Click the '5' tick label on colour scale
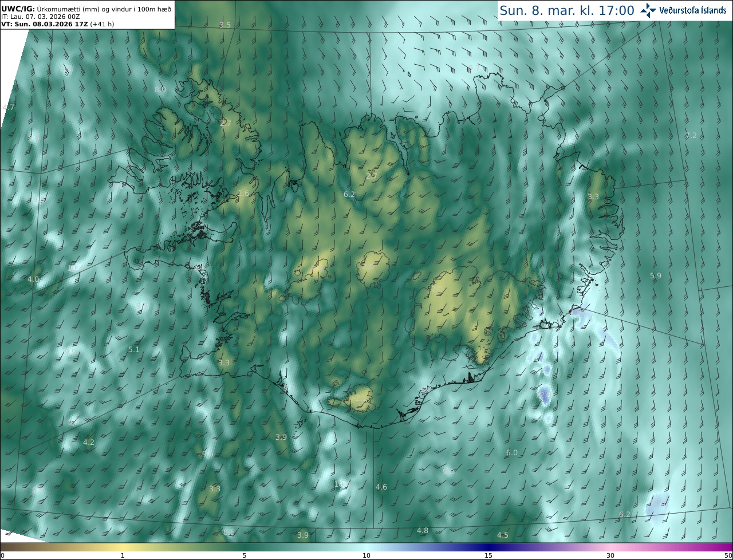 click(x=245, y=555)
